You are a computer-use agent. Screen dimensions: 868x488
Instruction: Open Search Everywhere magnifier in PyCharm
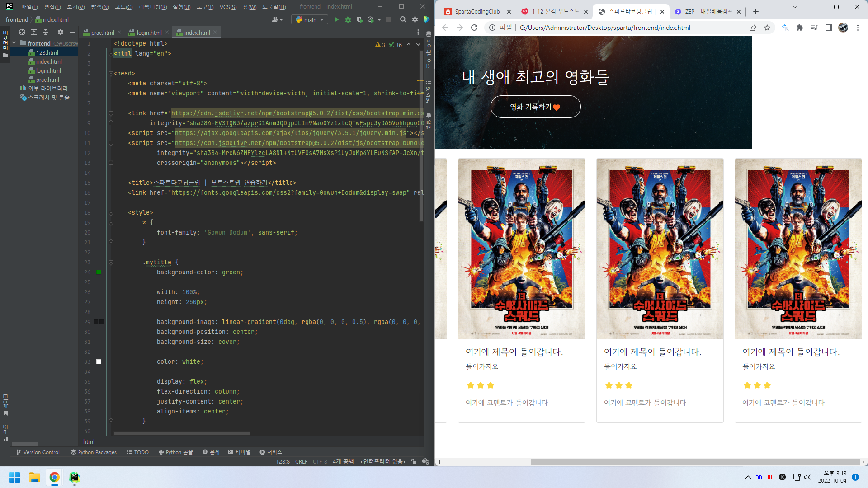point(403,20)
